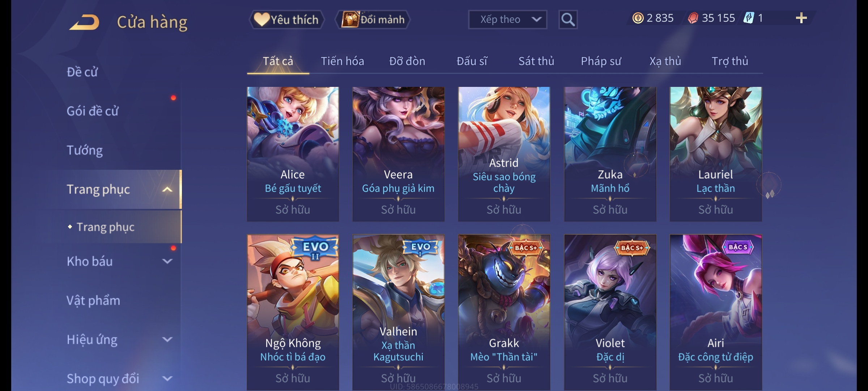Select the Veera Góa phụ giả kim skin card
Screen dimensions: 868x391
click(398, 154)
